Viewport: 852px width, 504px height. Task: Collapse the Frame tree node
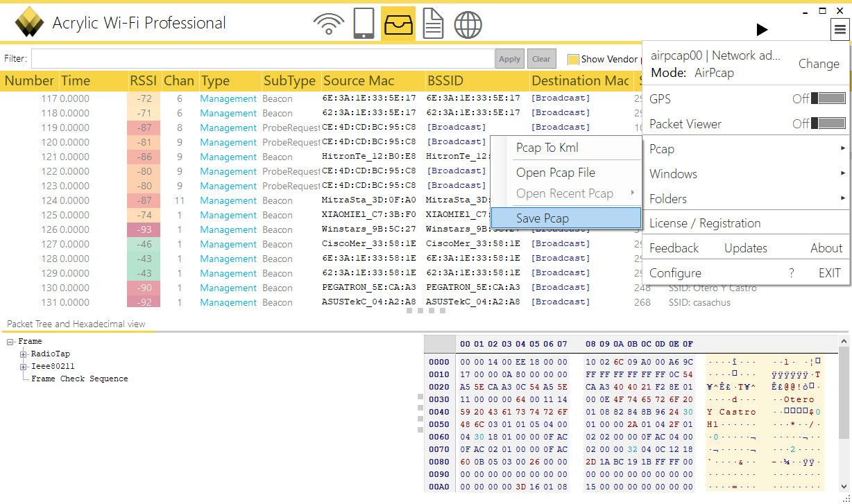[10, 342]
